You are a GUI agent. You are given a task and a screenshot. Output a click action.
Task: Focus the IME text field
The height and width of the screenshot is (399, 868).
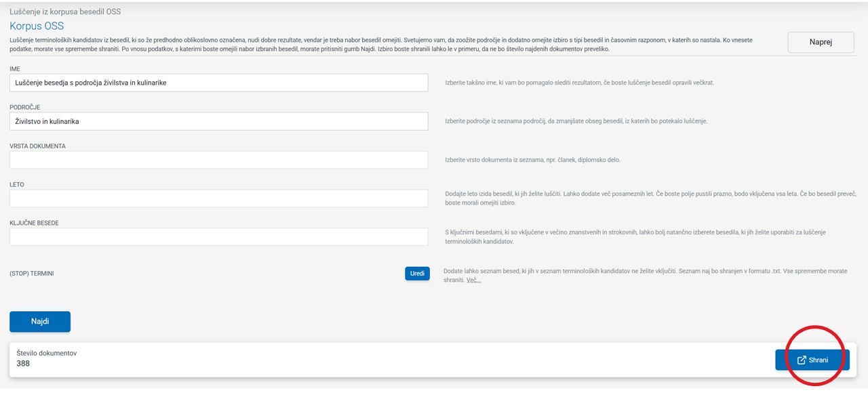tap(218, 83)
